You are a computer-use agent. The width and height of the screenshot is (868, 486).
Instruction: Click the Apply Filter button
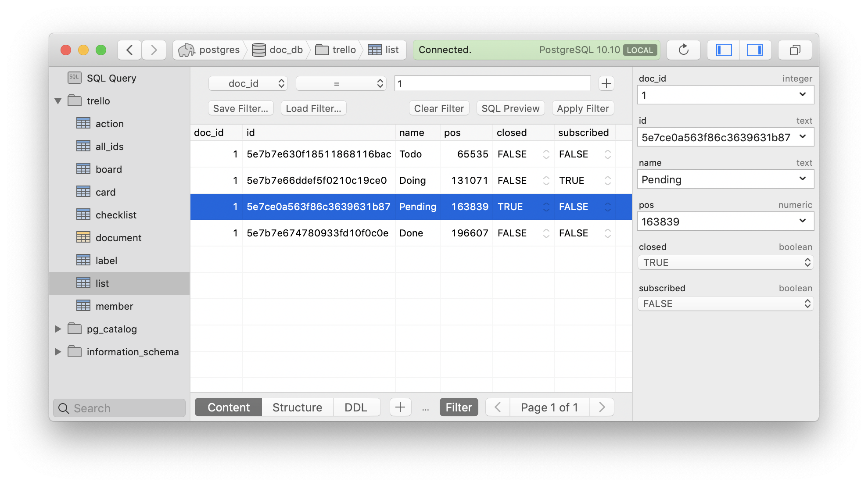pos(583,108)
